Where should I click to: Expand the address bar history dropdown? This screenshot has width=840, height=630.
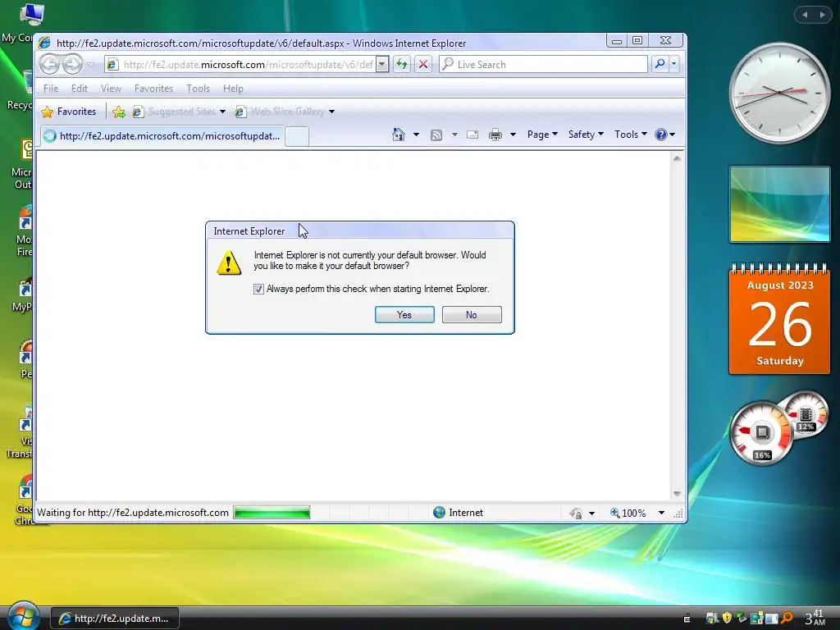coord(382,64)
